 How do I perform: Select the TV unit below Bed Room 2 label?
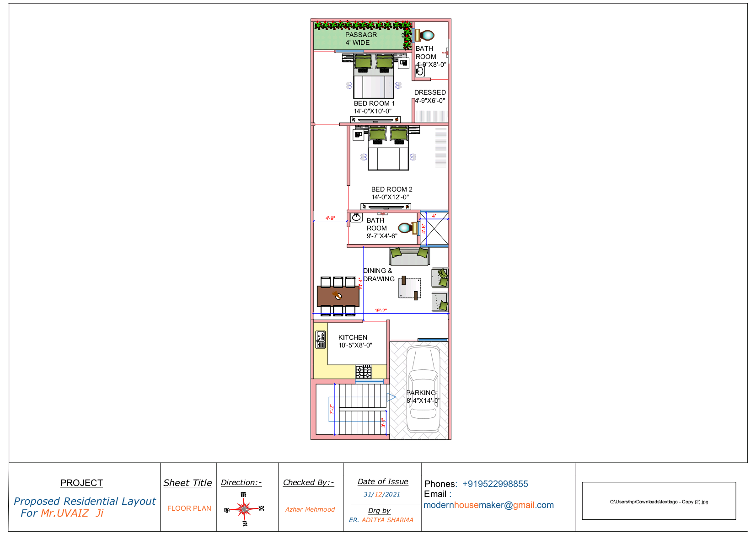(x=386, y=207)
